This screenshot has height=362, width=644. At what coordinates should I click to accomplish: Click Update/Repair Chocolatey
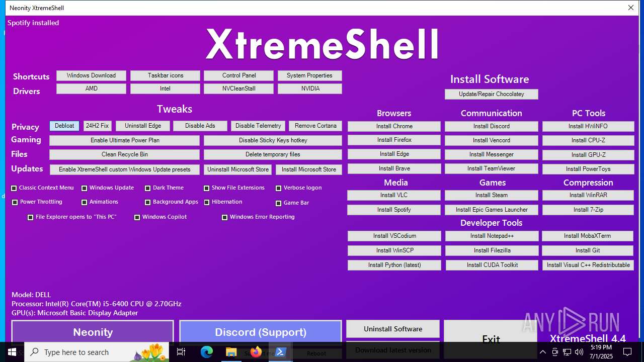492,94
